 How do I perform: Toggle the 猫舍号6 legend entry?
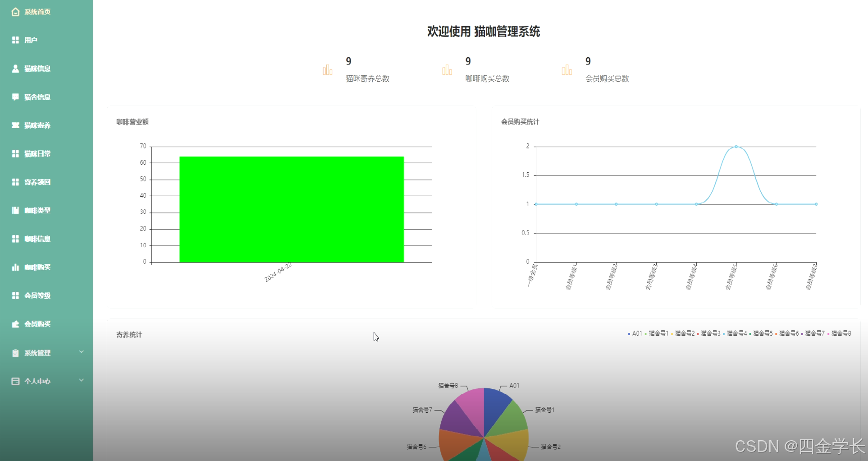pyautogui.click(x=787, y=333)
